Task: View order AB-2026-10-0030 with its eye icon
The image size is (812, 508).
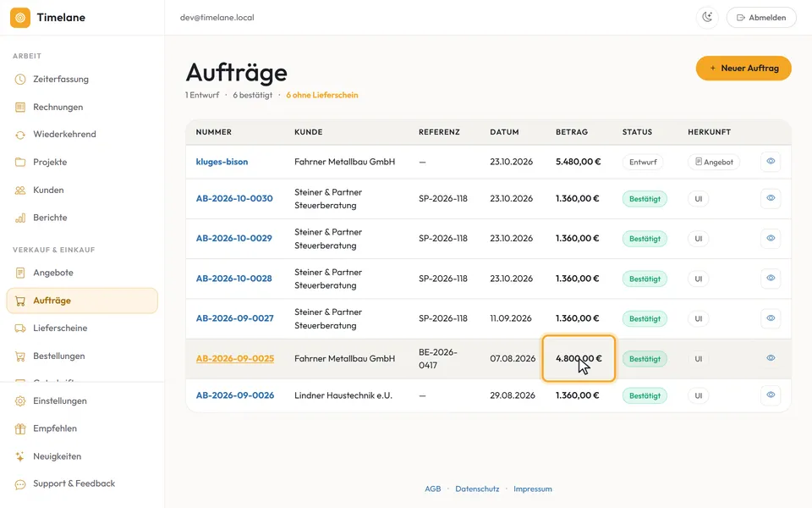Action: (x=771, y=198)
